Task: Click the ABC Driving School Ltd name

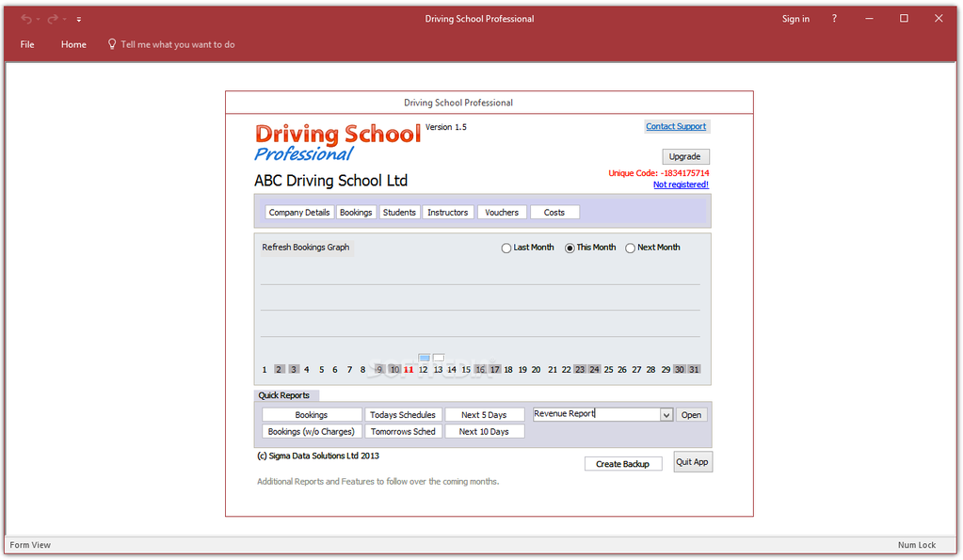Action: [x=331, y=181]
